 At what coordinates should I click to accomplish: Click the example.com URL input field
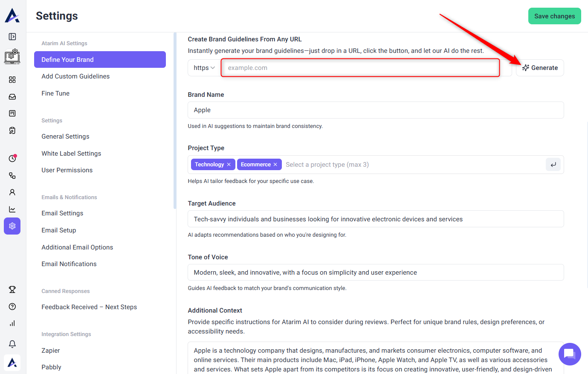point(360,68)
